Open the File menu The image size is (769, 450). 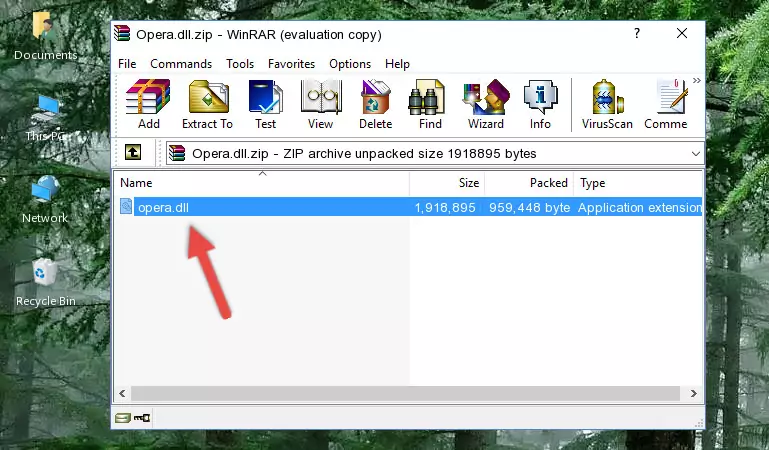tap(127, 64)
